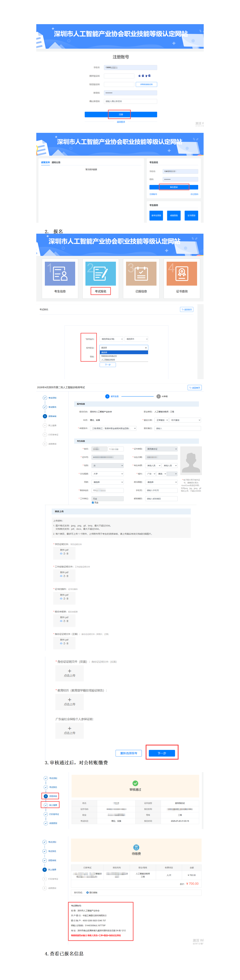This screenshot has height=980, width=240.
Task: Open the 考试报名 pencil-form icon
Action: pyautogui.click(x=101, y=273)
